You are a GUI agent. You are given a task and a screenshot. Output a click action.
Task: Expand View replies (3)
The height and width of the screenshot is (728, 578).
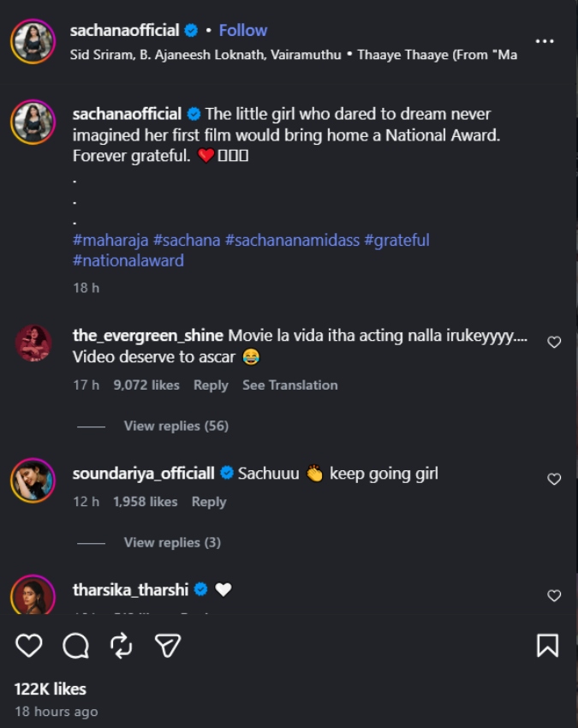pyautogui.click(x=172, y=542)
